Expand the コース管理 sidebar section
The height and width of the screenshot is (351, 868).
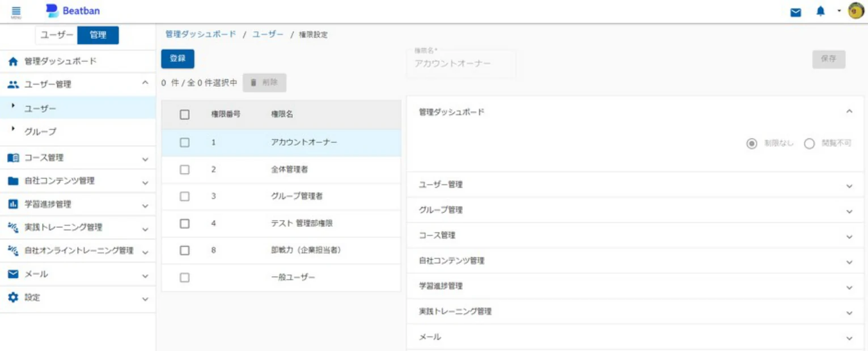145,159
